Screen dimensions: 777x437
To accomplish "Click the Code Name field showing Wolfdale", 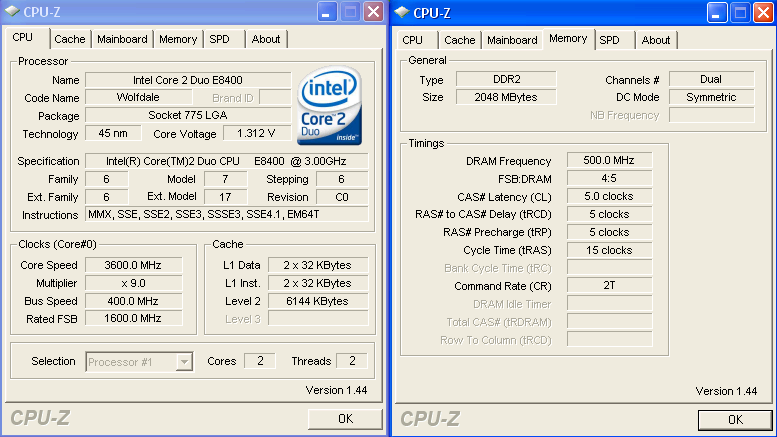I will point(138,97).
